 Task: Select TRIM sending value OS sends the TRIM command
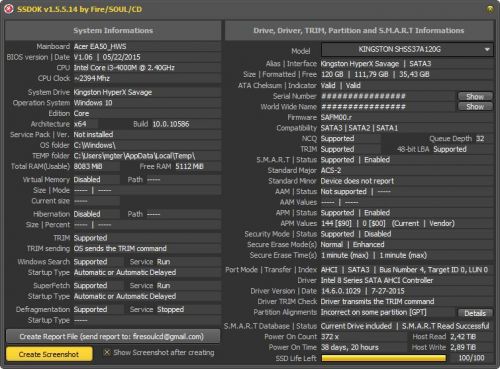click(x=120, y=249)
